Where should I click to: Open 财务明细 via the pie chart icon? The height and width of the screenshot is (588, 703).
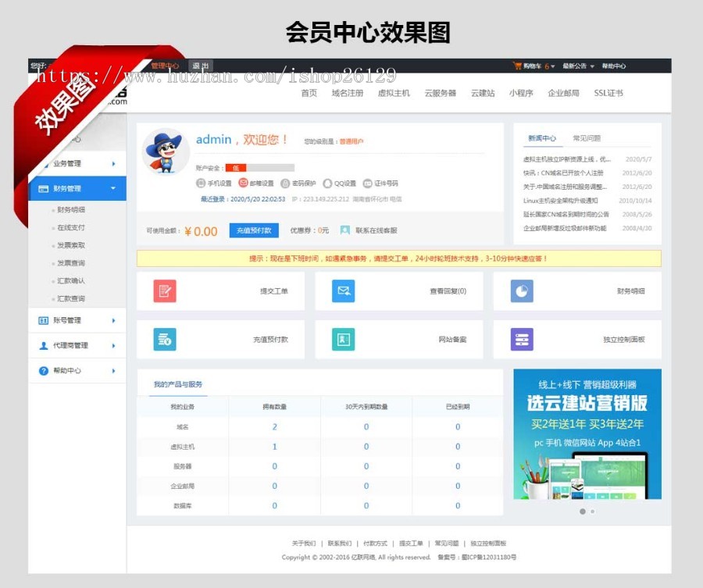tap(521, 290)
